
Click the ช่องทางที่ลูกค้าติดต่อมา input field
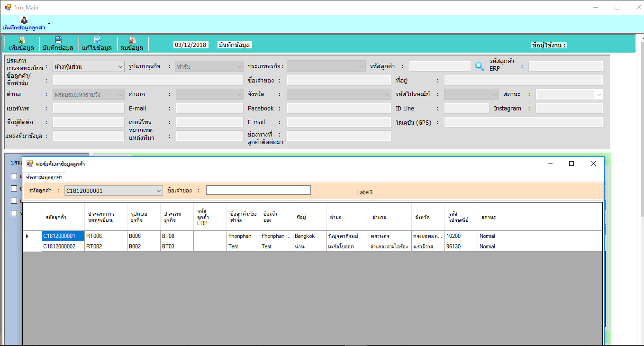coord(339,136)
